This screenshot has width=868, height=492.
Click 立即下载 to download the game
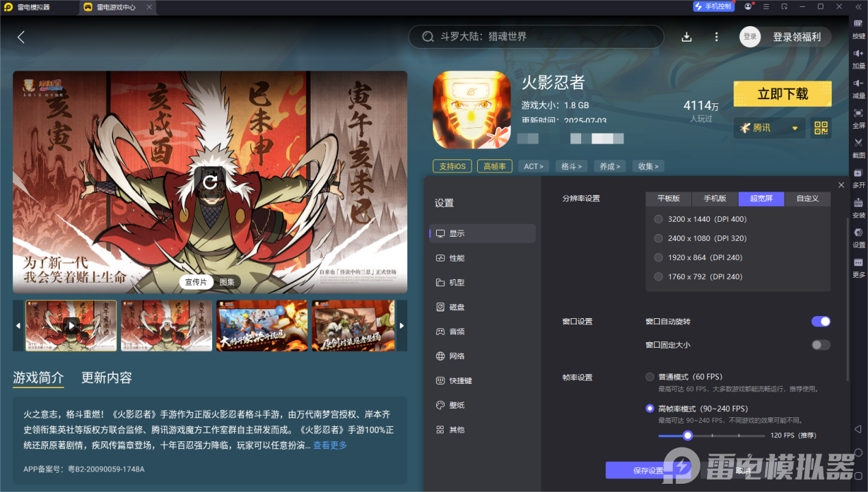click(x=782, y=94)
